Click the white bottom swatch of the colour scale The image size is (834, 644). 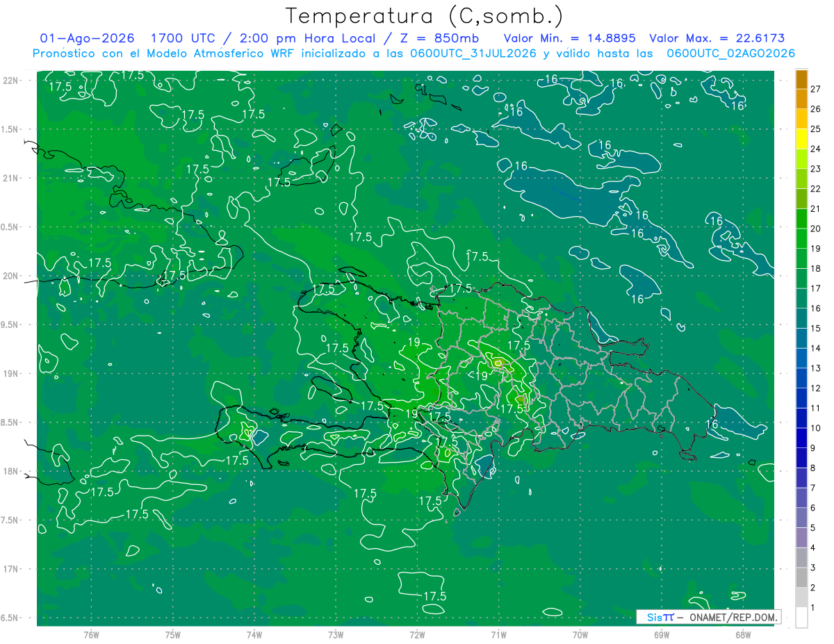(801, 618)
